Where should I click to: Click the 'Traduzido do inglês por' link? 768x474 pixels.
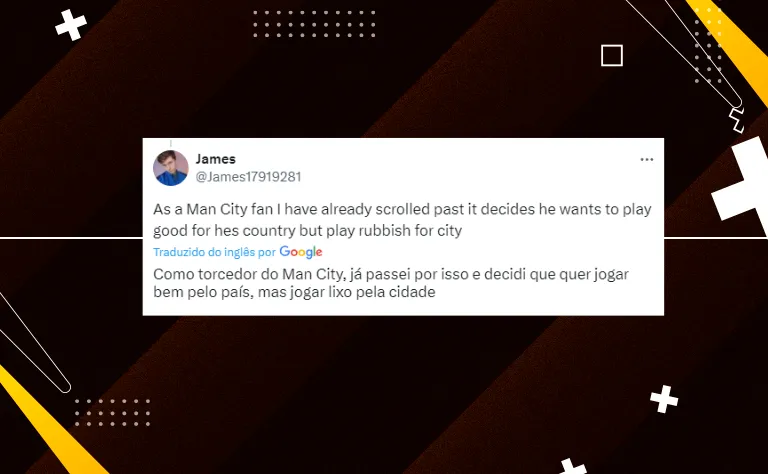[x=215, y=252]
